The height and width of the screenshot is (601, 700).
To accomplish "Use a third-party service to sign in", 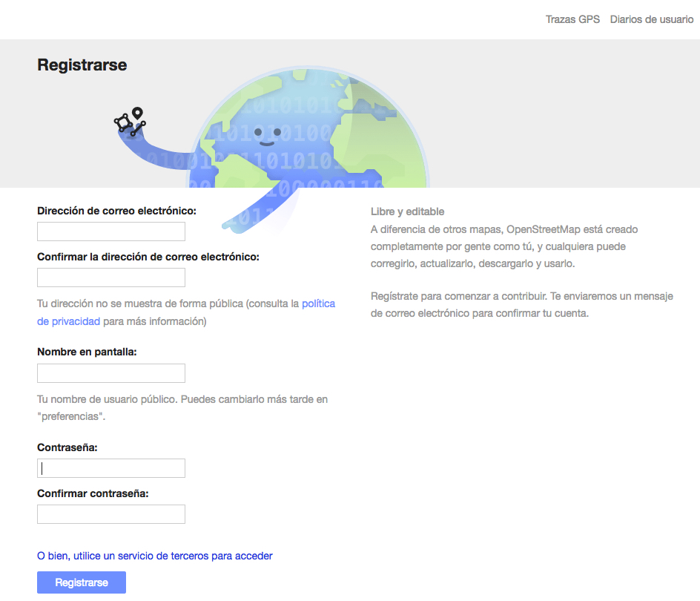I will click(x=155, y=555).
